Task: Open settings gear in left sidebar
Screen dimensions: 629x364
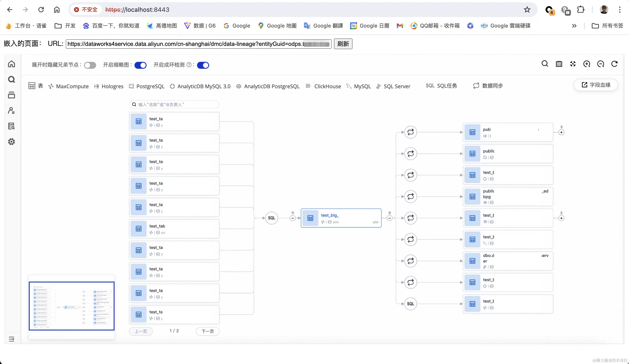Action: 12,142
